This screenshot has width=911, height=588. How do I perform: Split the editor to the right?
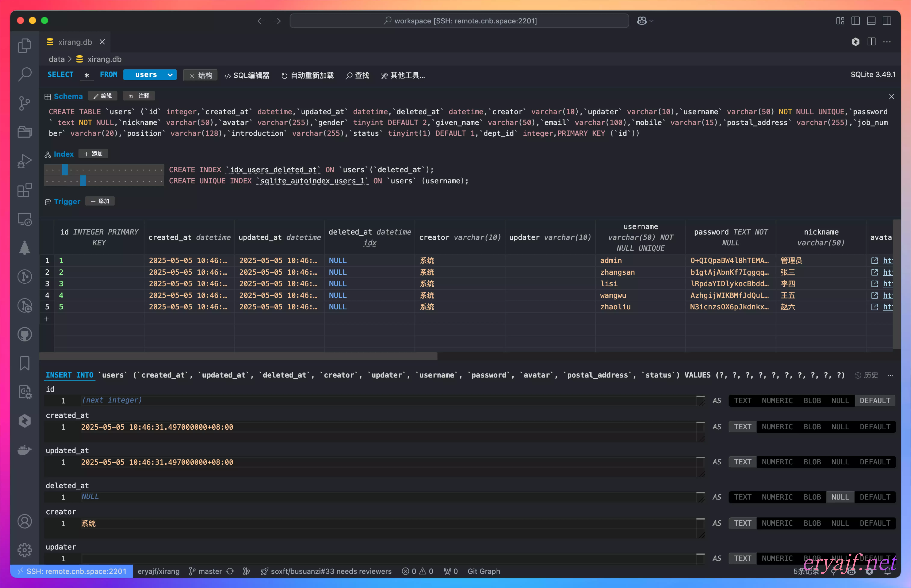pyautogui.click(x=871, y=42)
